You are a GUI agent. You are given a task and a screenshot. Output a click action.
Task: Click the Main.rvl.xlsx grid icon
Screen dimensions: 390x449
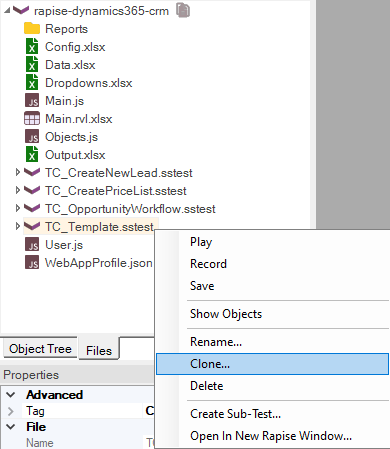32,119
